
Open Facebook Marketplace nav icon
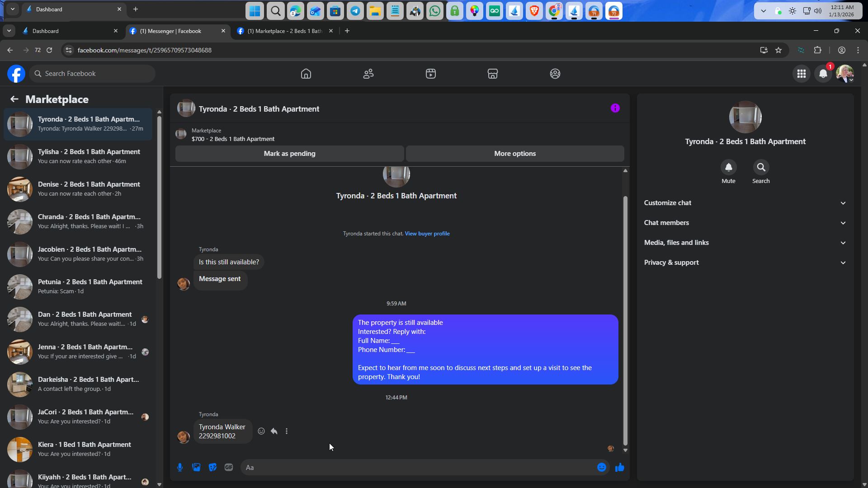click(x=492, y=74)
